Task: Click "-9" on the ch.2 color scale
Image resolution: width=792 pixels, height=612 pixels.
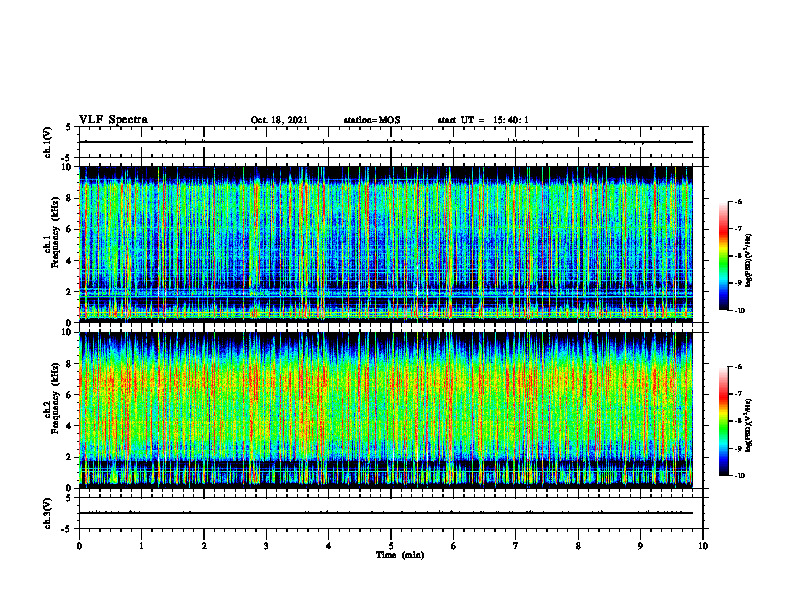Action: (x=739, y=448)
